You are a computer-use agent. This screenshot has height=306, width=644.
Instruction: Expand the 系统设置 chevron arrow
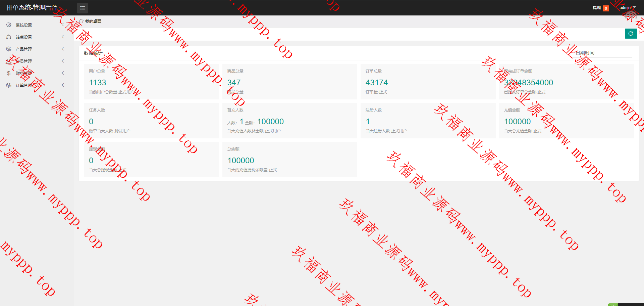point(63,25)
